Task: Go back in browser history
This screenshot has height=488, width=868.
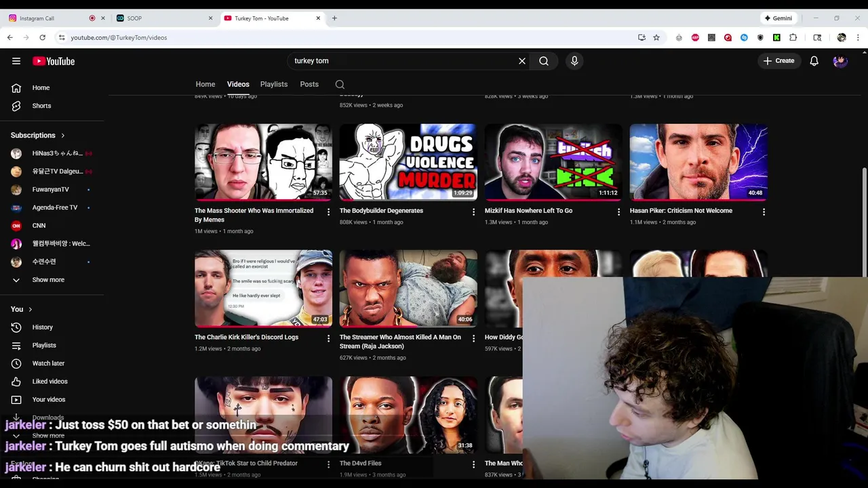Action: click(x=10, y=38)
